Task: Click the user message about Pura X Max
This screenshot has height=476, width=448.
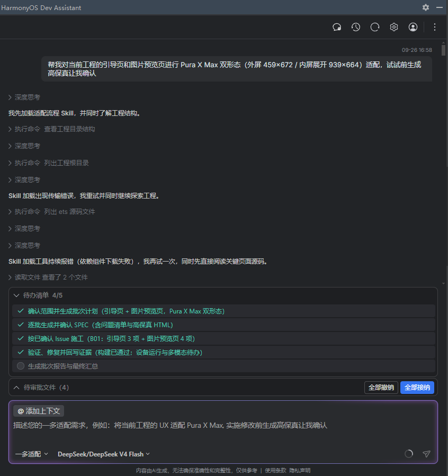Action: click(237, 69)
